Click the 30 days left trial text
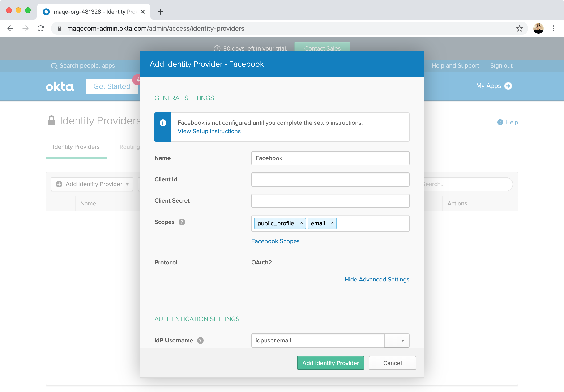564x392 pixels. (255, 48)
